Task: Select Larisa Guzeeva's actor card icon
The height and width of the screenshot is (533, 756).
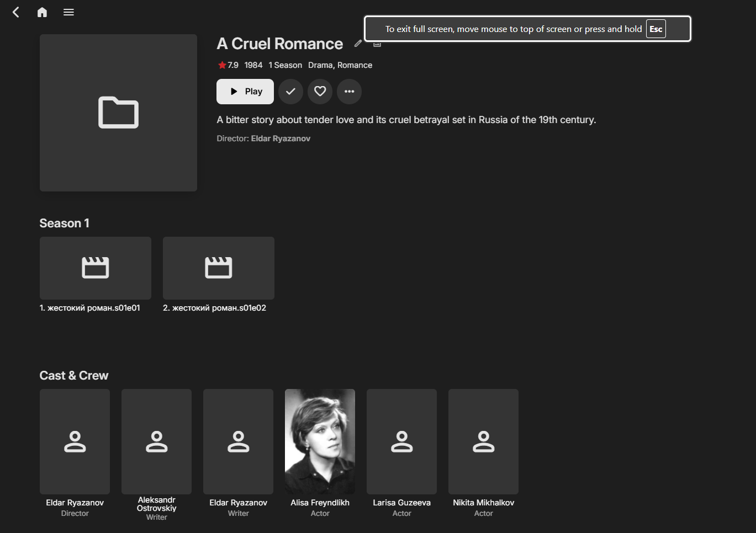Action: (401, 441)
